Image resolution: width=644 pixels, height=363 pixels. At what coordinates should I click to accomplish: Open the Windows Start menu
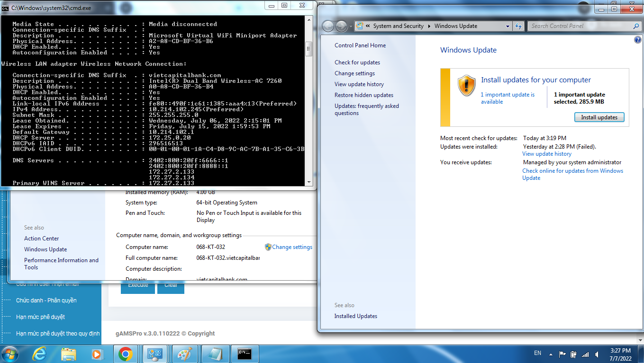click(x=10, y=354)
